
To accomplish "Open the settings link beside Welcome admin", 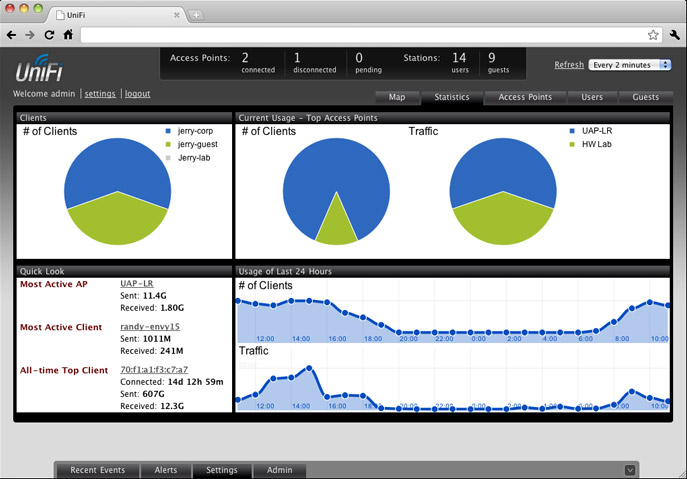I will (x=100, y=94).
